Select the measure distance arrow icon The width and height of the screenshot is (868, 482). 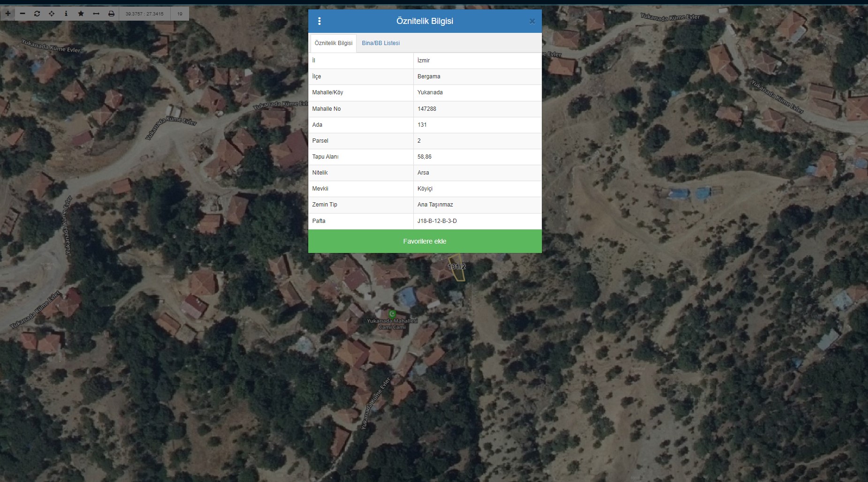(x=96, y=14)
